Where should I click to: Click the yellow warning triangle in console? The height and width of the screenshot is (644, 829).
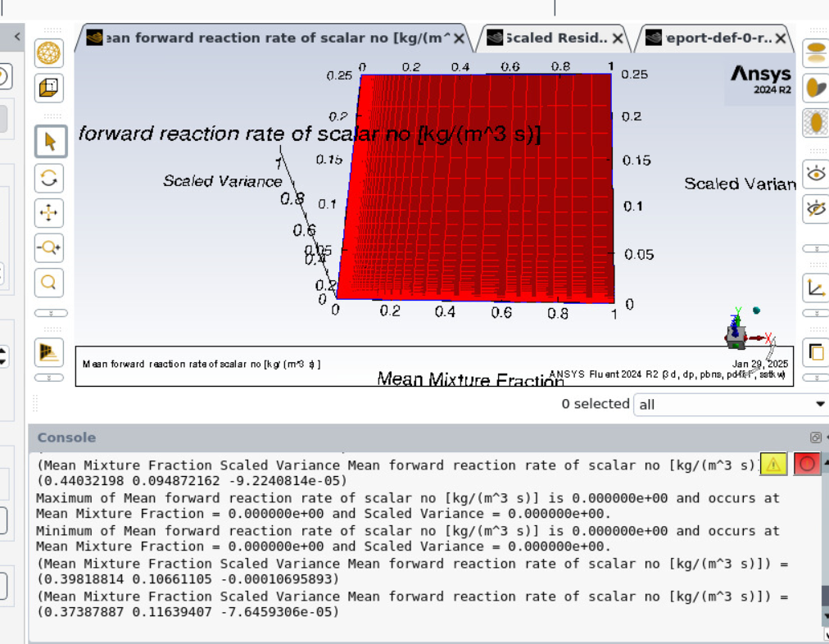pyautogui.click(x=773, y=465)
